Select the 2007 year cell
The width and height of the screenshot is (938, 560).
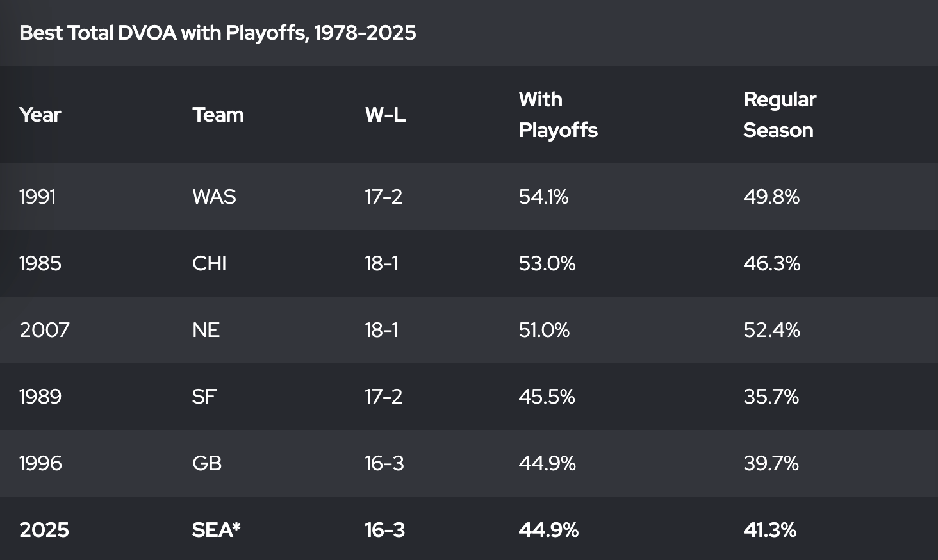point(44,330)
